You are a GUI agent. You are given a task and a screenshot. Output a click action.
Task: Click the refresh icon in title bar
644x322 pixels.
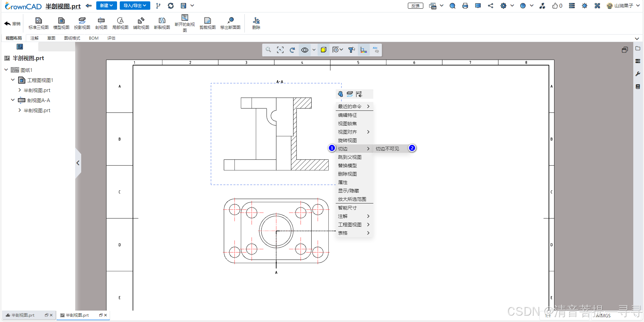click(171, 6)
